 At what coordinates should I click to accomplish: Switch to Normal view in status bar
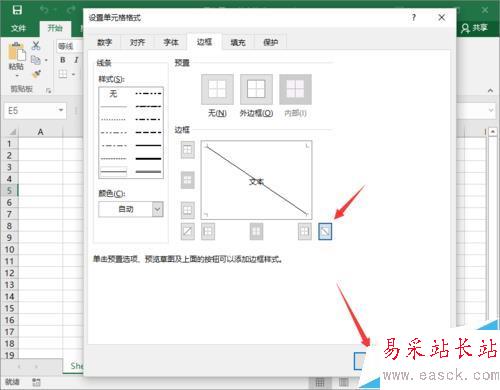point(320,382)
